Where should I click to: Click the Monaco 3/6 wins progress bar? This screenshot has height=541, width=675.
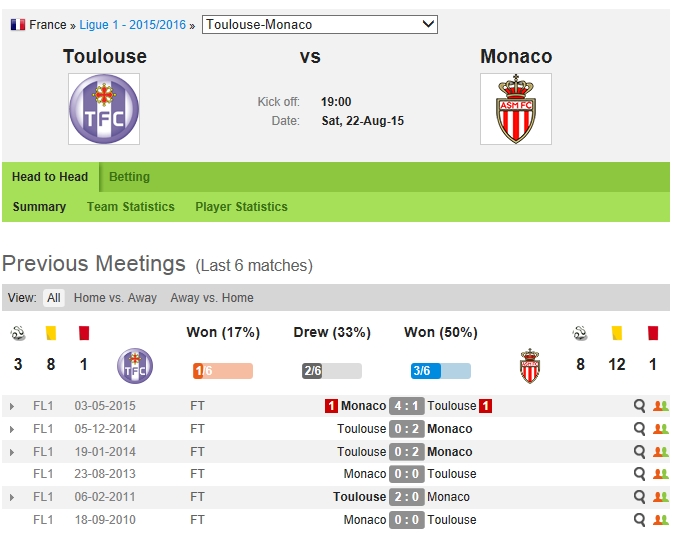tap(440, 371)
